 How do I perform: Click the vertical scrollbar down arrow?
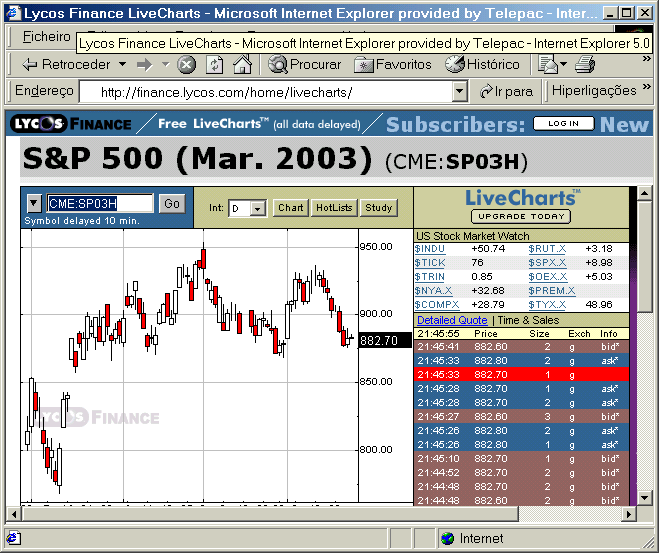[x=644, y=498]
